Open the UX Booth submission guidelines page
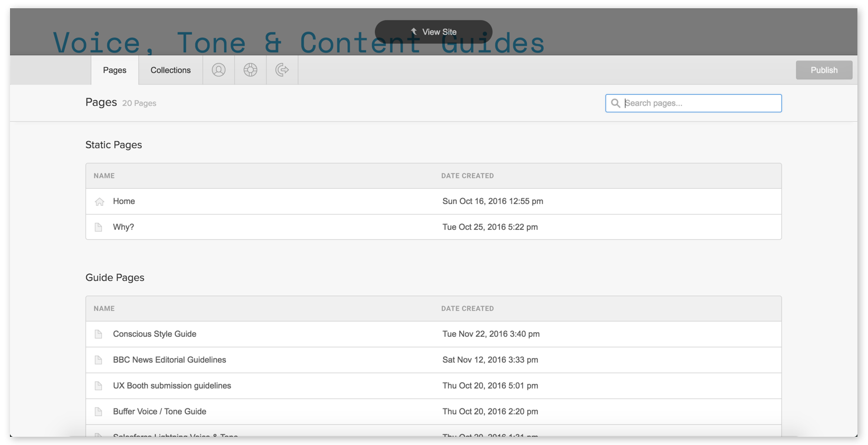 (x=172, y=385)
